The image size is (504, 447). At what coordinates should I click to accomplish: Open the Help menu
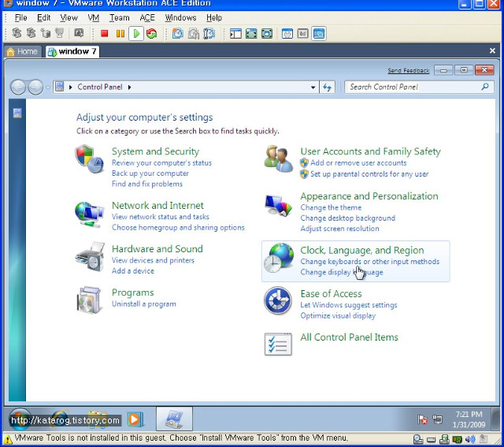[x=214, y=17]
